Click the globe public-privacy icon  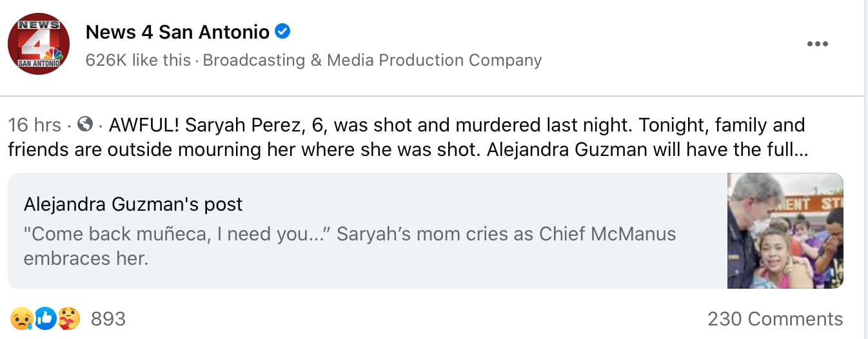point(84,124)
